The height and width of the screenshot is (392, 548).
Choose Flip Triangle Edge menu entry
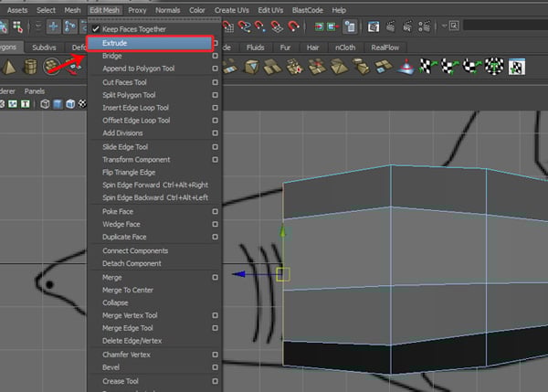tap(129, 173)
